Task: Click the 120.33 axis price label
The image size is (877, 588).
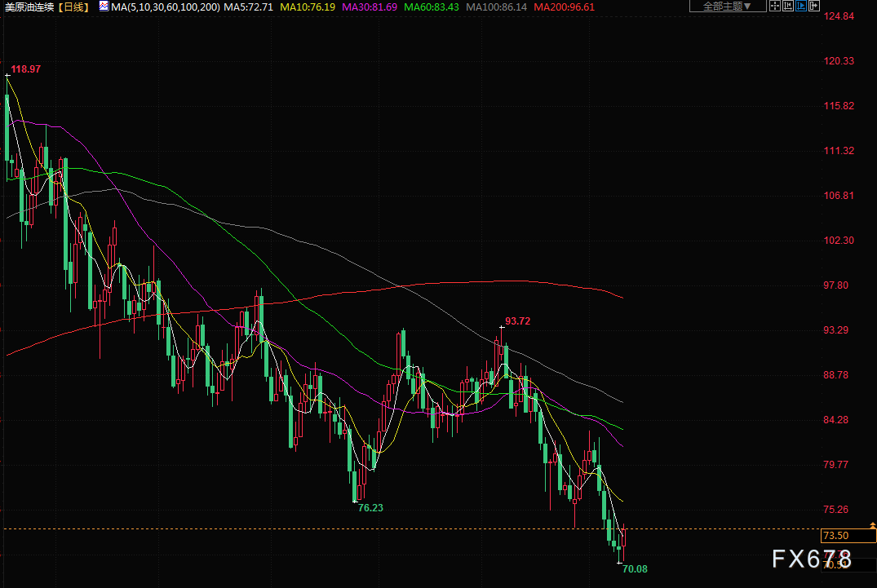Action: [839, 61]
